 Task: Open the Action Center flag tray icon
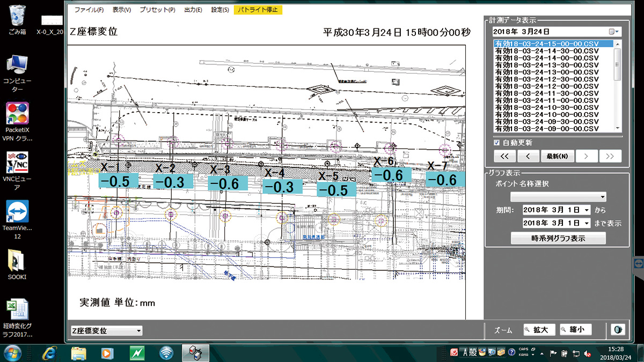coord(554,353)
